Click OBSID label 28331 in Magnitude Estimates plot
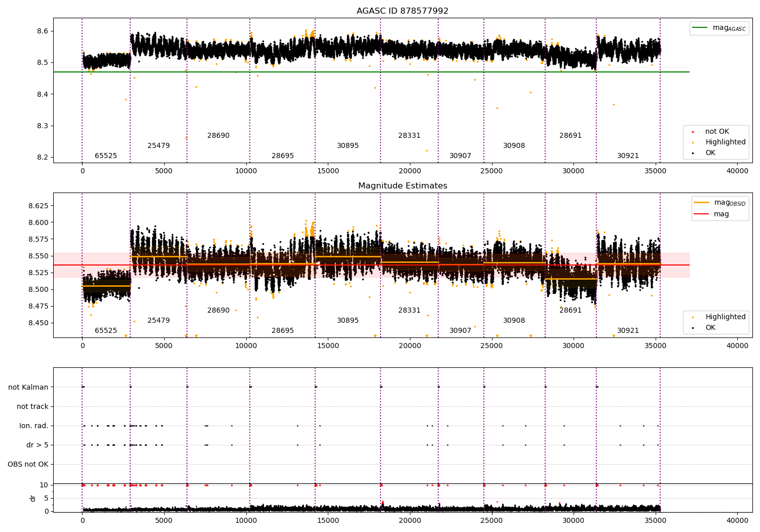The width and height of the screenshot is (760, 532). coord(409,311)
